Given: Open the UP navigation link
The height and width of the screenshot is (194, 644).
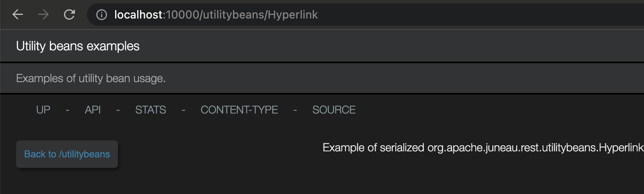Looking at the screenshot, I should tap(43, 110).
